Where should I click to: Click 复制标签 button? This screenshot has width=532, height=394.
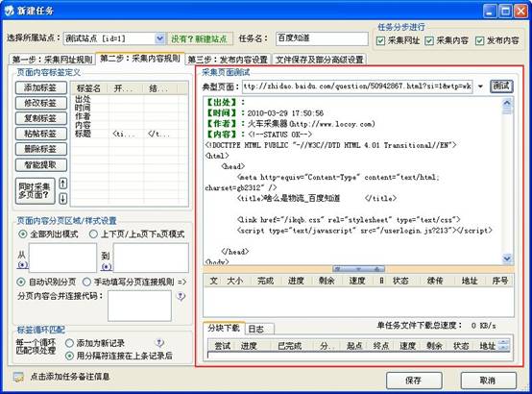(40, 118)
